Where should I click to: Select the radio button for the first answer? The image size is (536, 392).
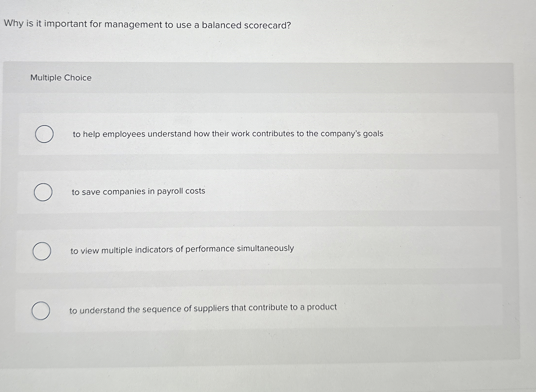(45, 134)
